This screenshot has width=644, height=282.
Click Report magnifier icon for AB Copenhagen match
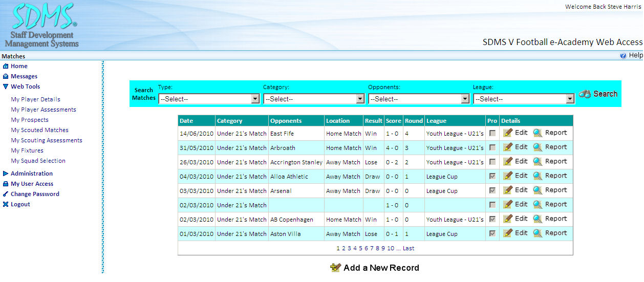(x=538, y=219)
